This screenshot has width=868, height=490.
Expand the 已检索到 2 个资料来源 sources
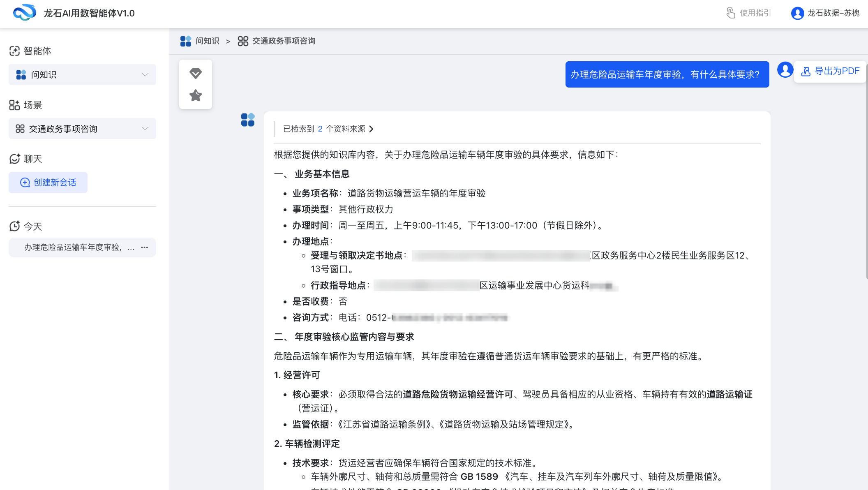click(x=328, y=129)
